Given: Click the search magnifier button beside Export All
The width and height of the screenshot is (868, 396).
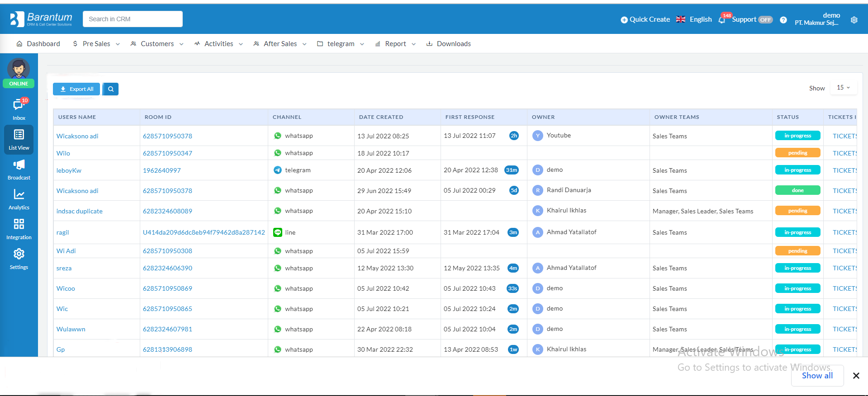Looking at the screenshot, I should click(x=111, y=89).
